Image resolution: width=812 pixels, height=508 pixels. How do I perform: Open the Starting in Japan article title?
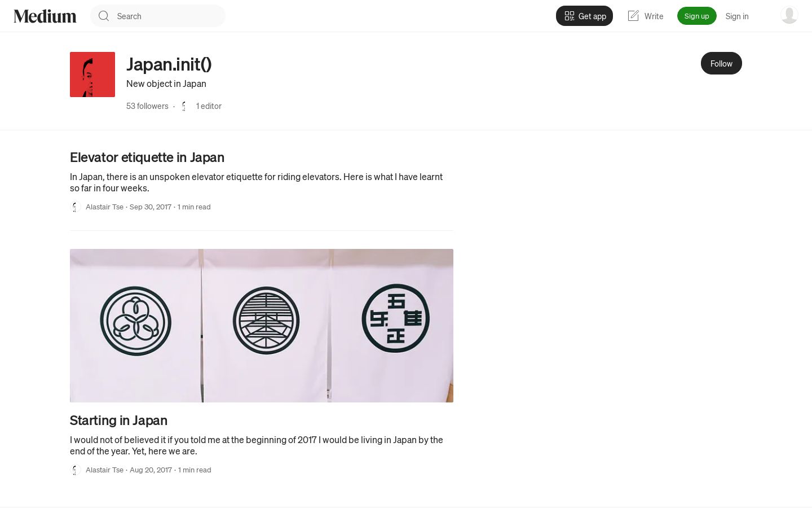pos(118,420)
